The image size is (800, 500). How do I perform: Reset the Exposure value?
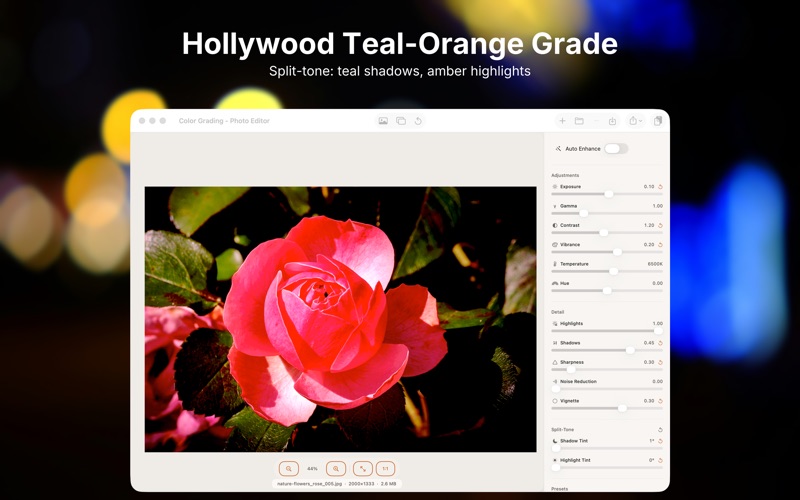point(660,187)
